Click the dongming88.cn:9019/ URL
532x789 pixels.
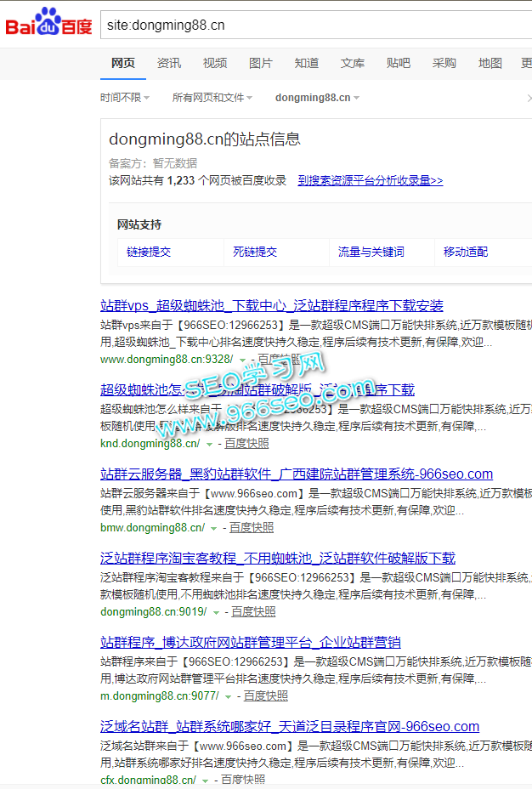pyautogui.click(x=153, y=612)
